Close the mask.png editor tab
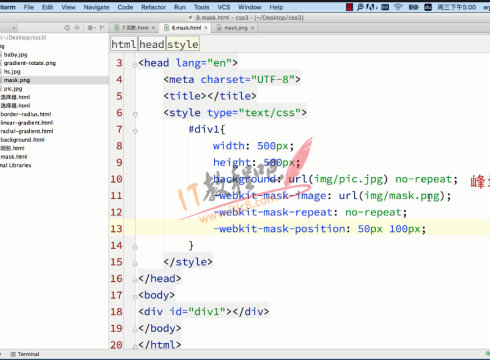 (x=252, y=28)
